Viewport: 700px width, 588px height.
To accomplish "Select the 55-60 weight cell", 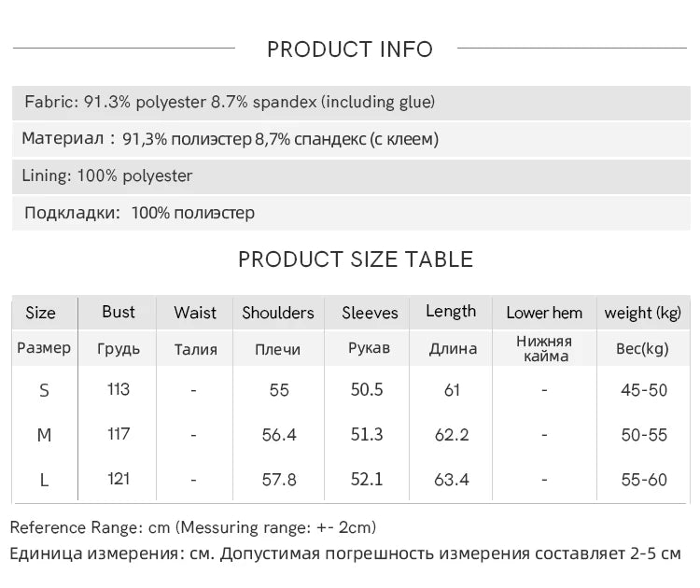I will (x=644, y=480).
